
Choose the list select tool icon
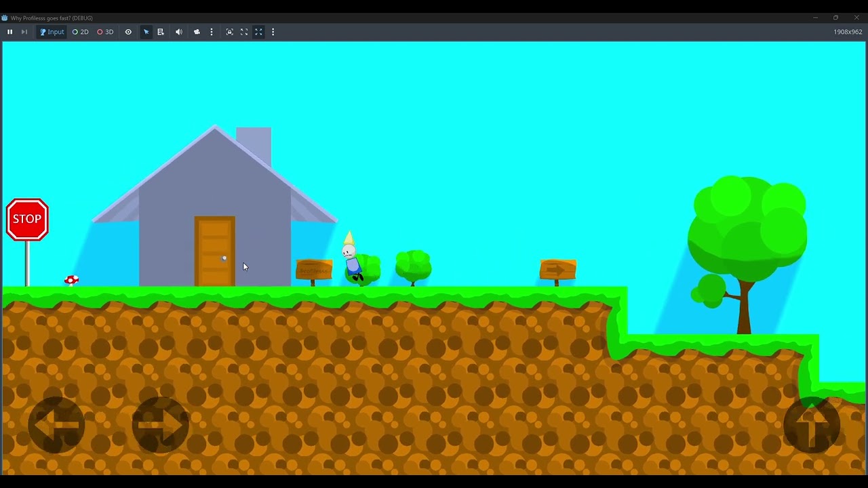point(161,32)
